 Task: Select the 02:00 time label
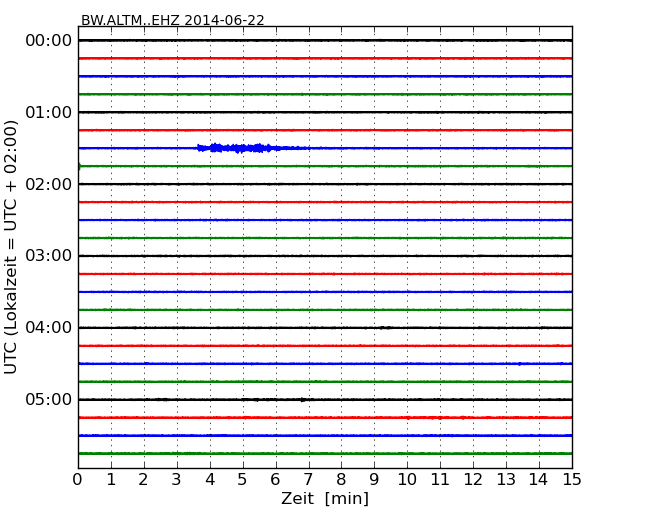49,184
